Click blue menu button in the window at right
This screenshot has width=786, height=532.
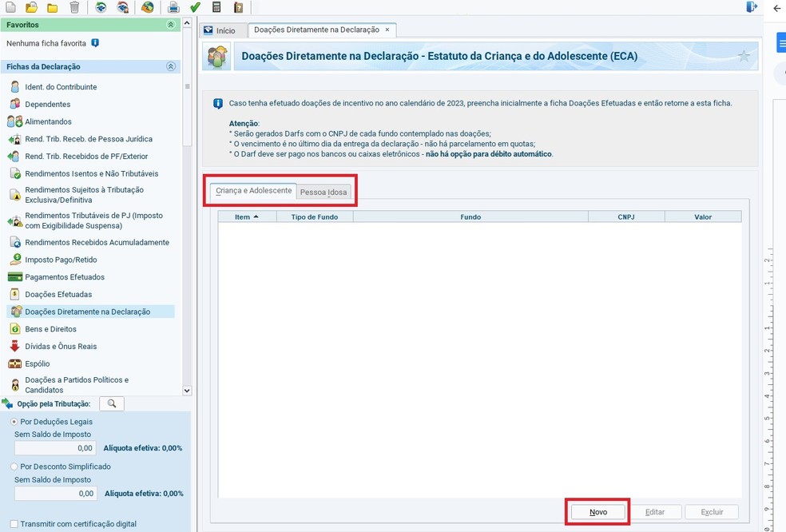[781, 42]
